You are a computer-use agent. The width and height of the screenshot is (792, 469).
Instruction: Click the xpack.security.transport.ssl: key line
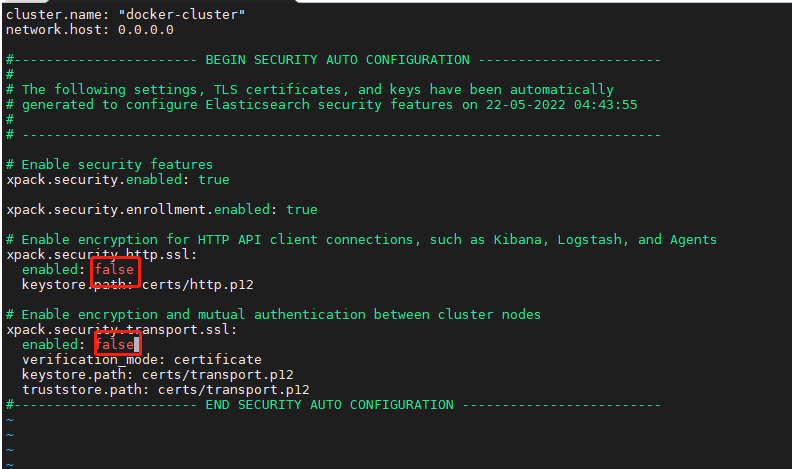click(x=122, y=330)
